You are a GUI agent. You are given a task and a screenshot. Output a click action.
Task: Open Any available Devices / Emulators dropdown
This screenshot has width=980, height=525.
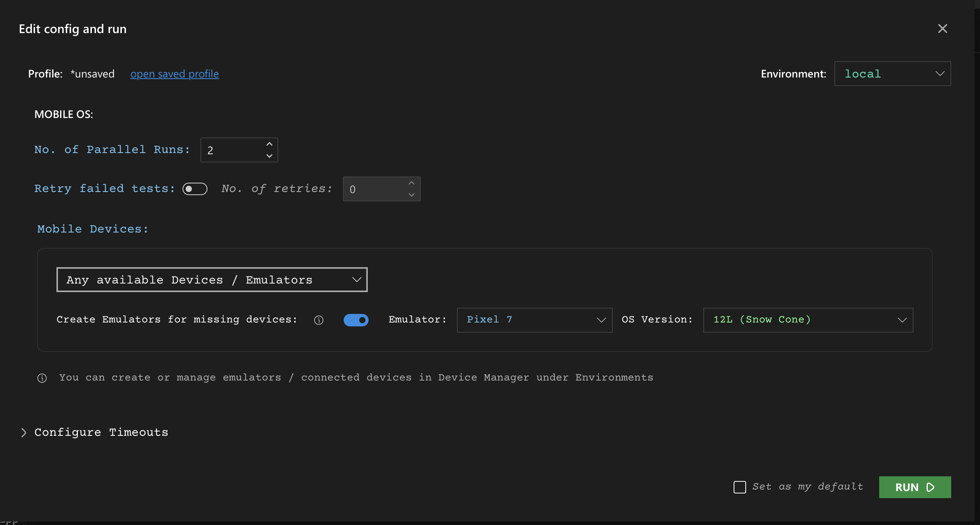click(212, 280)
